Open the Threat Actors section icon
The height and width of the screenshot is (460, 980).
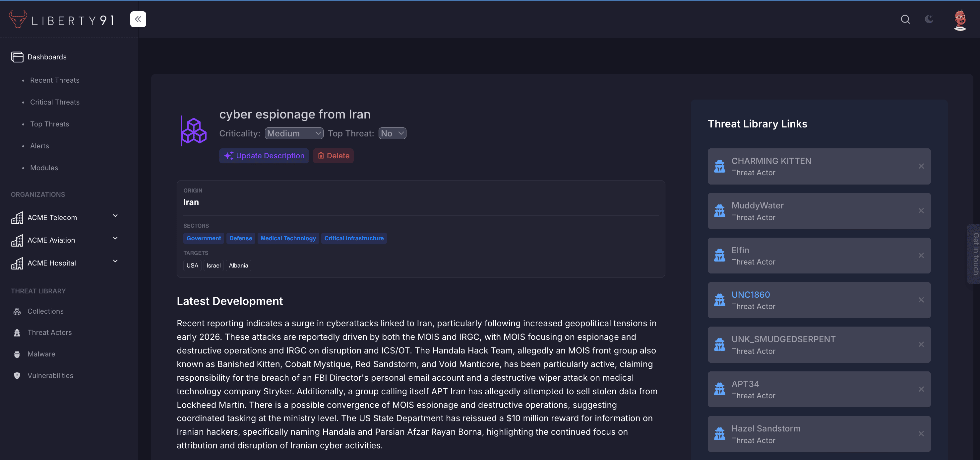pyautogui.click(x=17, y=332)
